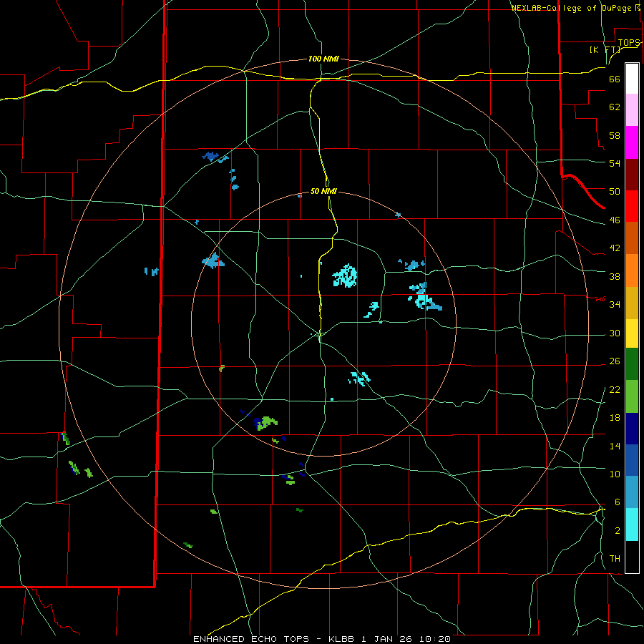This screenshot has height=644, width=644.
Task: Click the 6 legend value
Action: pos(617,502)
